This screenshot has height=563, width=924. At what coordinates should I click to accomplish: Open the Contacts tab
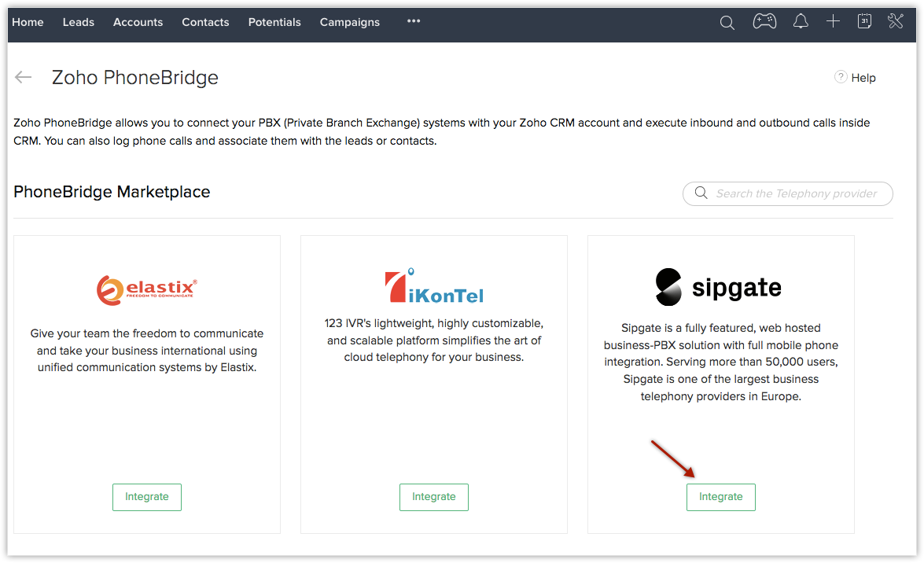pyautogui.click(x=205, y=22)
